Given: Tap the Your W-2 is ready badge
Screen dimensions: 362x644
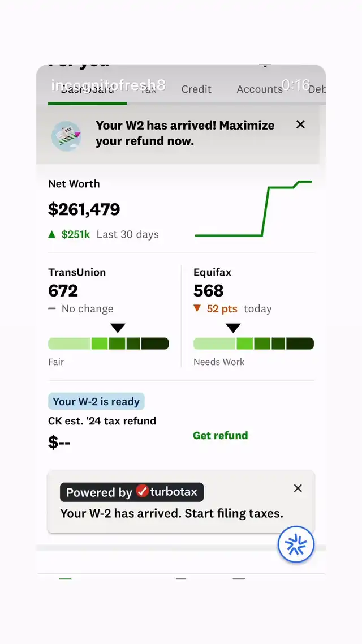Looking at the screenshot, I should pos(96,402).
